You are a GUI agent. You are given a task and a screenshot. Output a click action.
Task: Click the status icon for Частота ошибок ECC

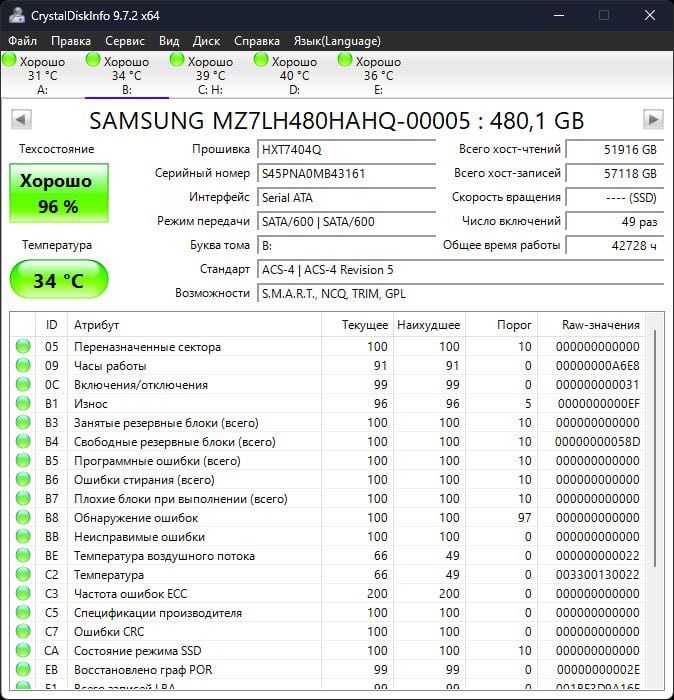pyautogui.click(x=23, y=593)
